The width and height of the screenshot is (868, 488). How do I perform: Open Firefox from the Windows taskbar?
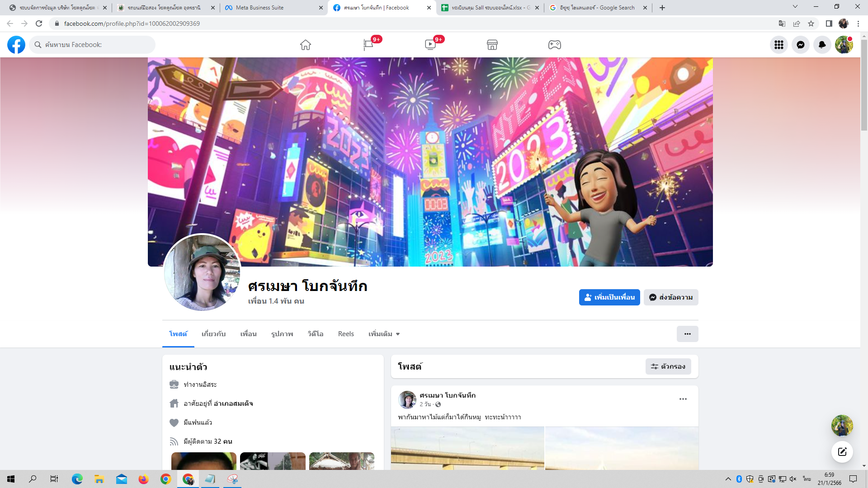click(143, 479)
